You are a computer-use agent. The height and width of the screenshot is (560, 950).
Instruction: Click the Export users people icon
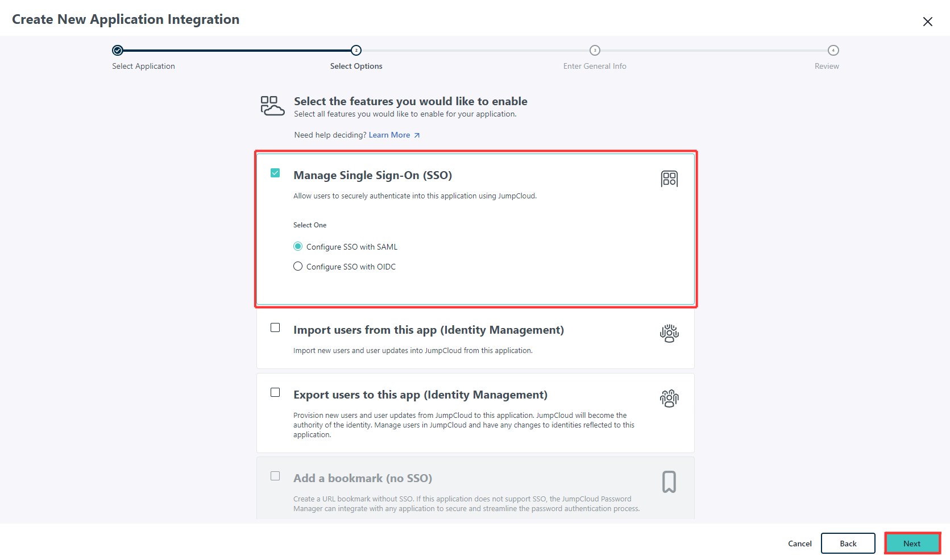[669, 398]
